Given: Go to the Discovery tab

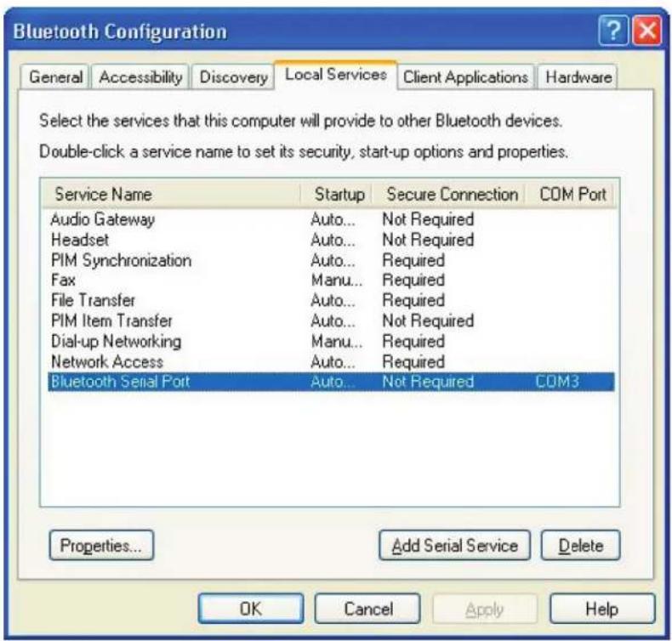Looking at the screenshot, I should (234, 77).
